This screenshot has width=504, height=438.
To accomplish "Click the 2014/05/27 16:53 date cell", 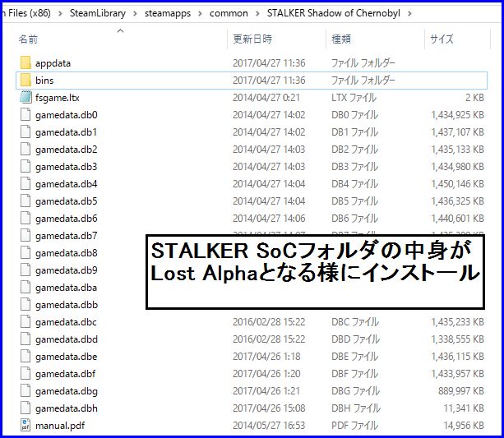I will [269, 426].
